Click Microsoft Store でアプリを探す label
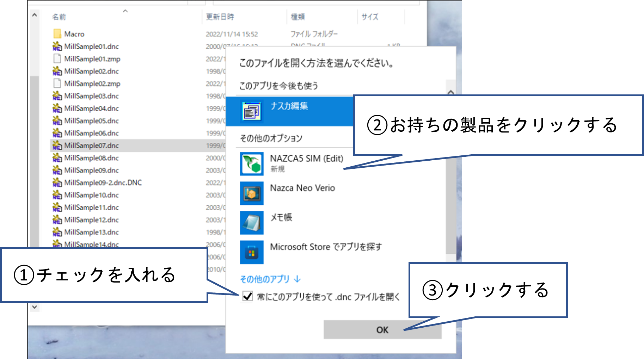This screenshot has width=644, height=359. pos(326,247)
